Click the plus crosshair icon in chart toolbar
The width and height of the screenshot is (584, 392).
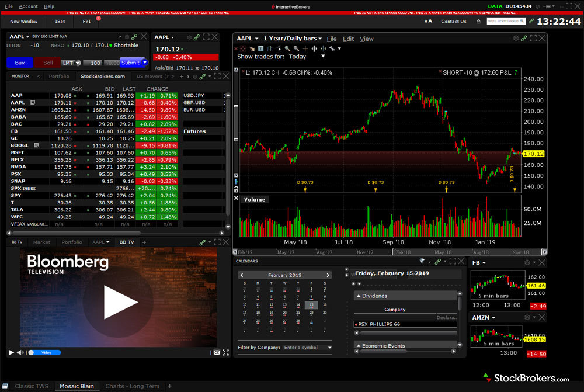(305, 48)
